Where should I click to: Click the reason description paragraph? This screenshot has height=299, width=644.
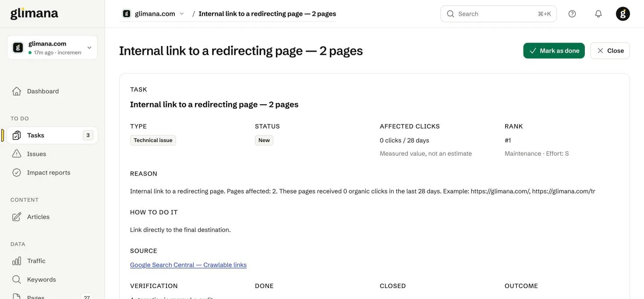point(363,191)
